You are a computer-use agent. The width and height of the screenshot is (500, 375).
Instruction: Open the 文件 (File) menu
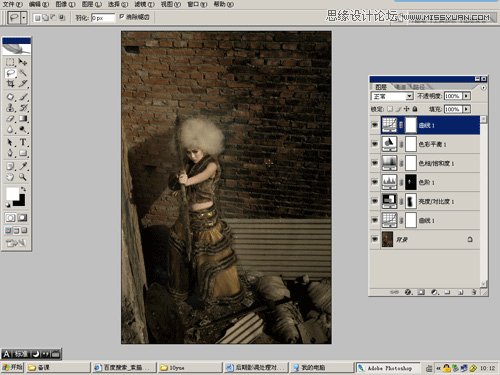coord(13,4)
